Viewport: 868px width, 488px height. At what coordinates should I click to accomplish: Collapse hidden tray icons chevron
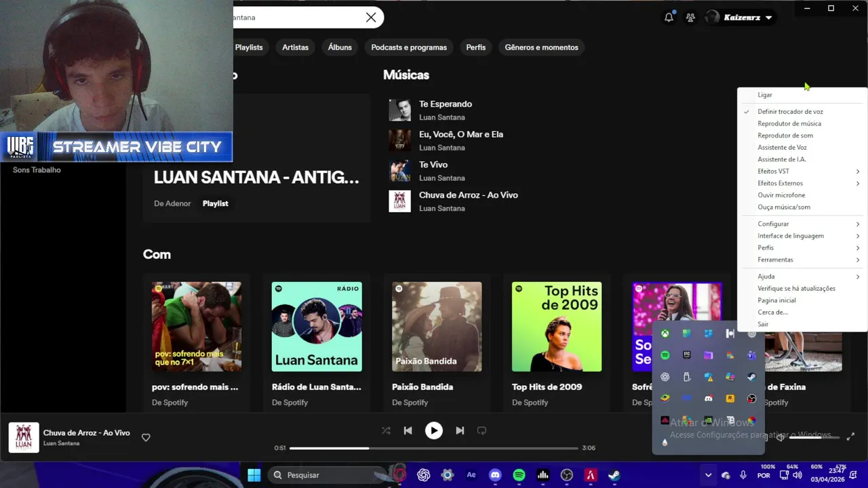click(708, 475)
